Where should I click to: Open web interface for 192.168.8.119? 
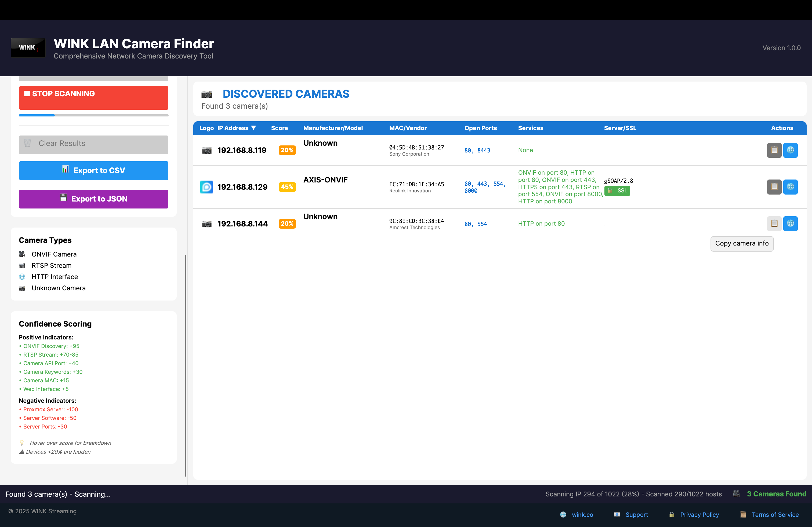click(x=790, y=150)
